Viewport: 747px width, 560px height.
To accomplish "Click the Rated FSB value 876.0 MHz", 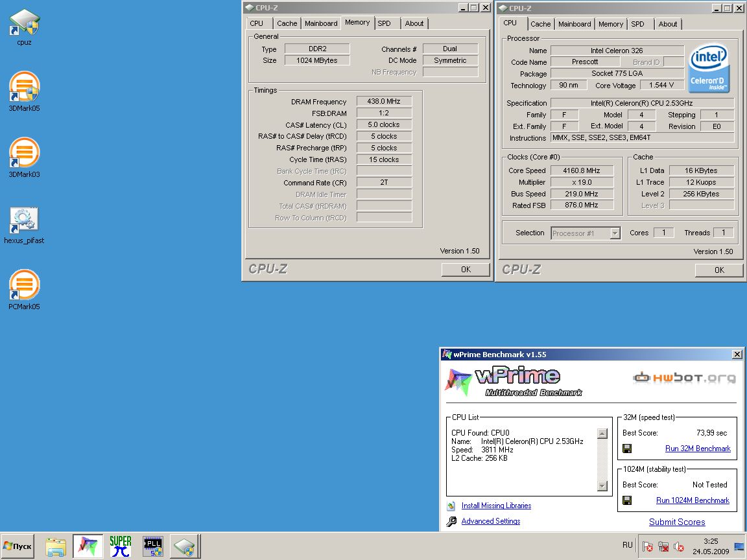I will [x=582, y=205].
